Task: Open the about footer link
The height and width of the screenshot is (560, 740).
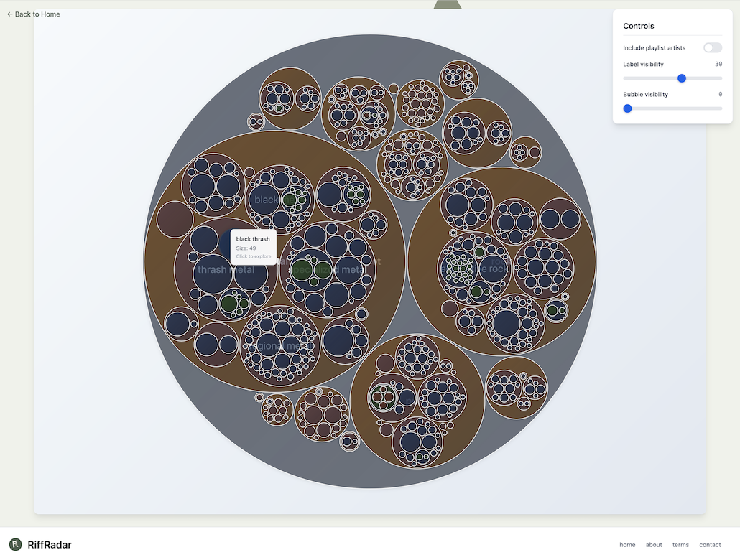Action: 654,544
